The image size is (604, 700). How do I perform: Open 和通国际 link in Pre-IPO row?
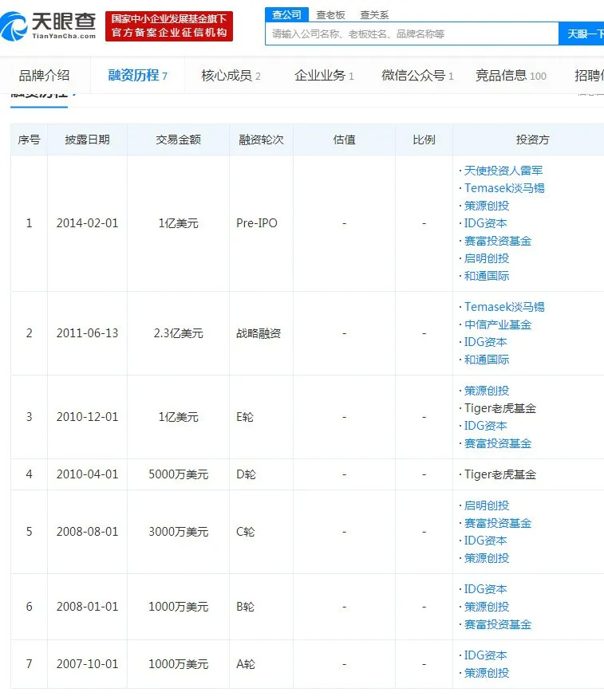pyautogui.click(x=487, y=276)
